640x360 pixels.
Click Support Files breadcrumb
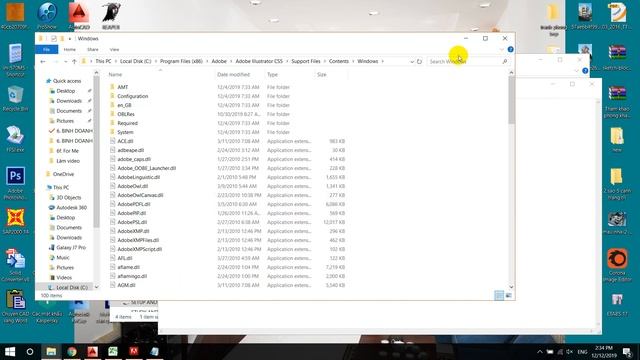pos(306,61)
